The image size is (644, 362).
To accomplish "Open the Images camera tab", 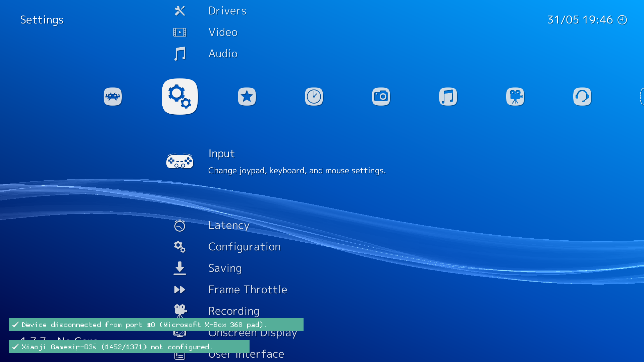I will click(x=381, y=96).
